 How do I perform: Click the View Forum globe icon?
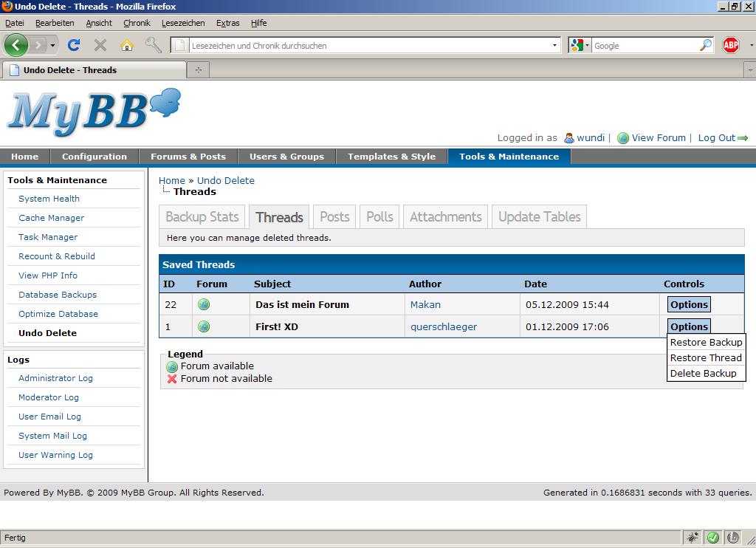(x=623, y=138)
